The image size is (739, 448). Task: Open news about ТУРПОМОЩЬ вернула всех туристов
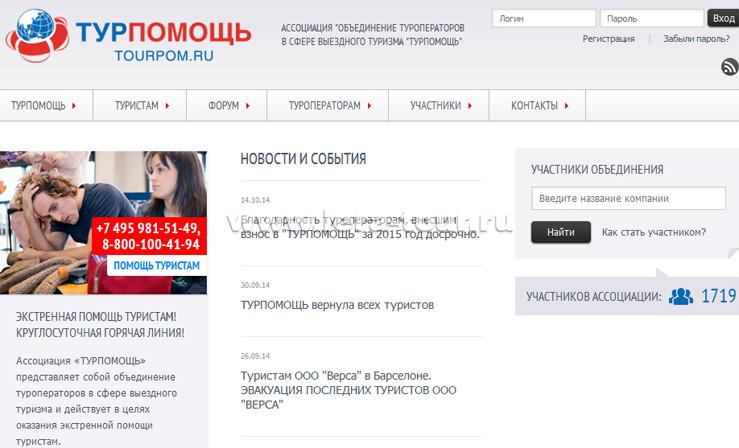pyautogui.click(x=337, y=305)
